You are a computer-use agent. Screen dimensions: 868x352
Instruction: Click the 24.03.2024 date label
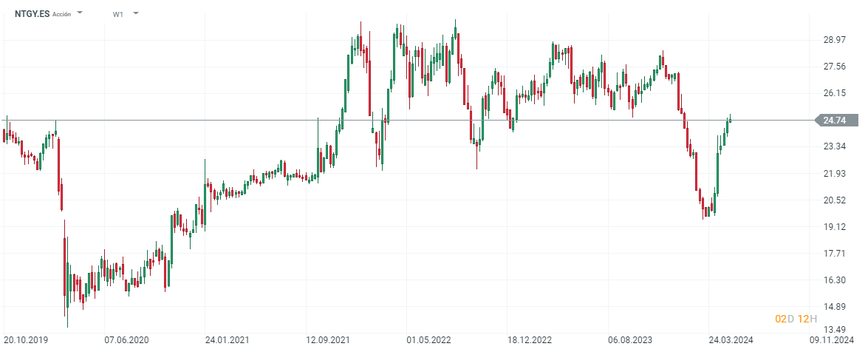731,340
